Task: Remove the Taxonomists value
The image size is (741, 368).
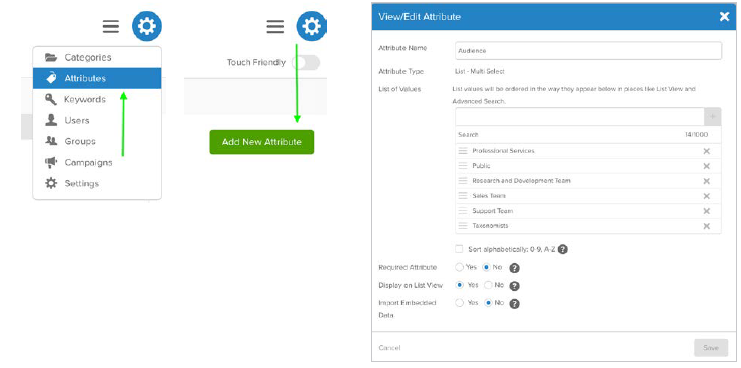Action: click(x=707, y=226)
